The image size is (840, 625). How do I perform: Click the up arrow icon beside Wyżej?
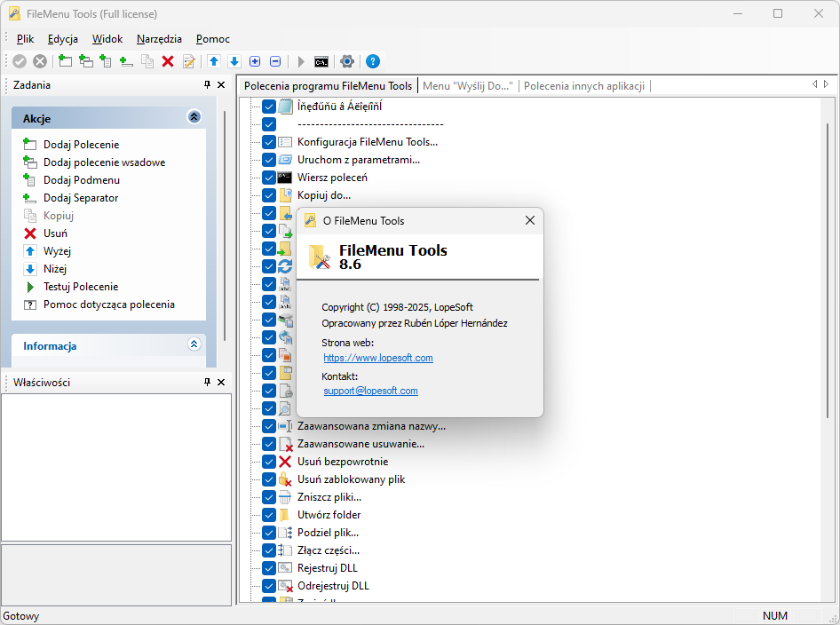(x=30, y=250)
